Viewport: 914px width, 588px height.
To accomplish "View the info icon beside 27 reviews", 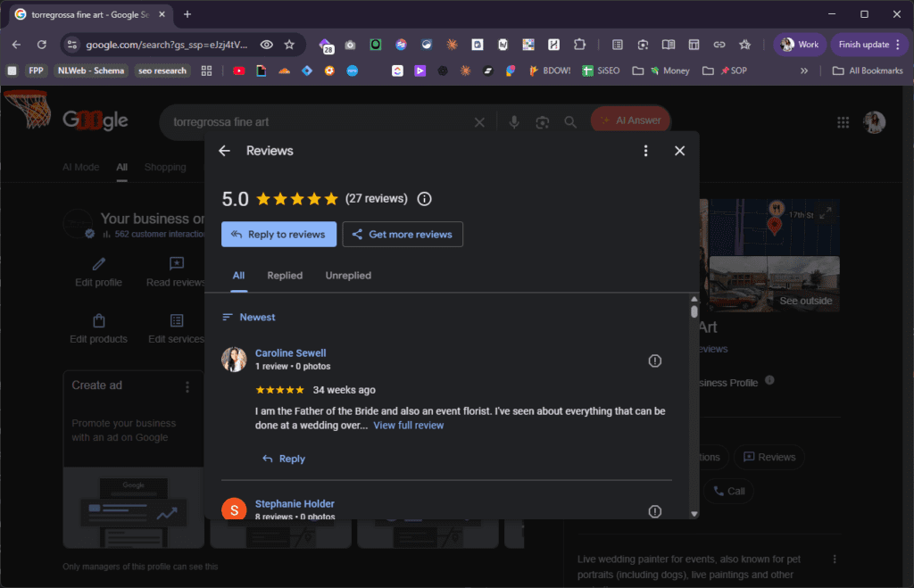I will [x=424, y=199].
